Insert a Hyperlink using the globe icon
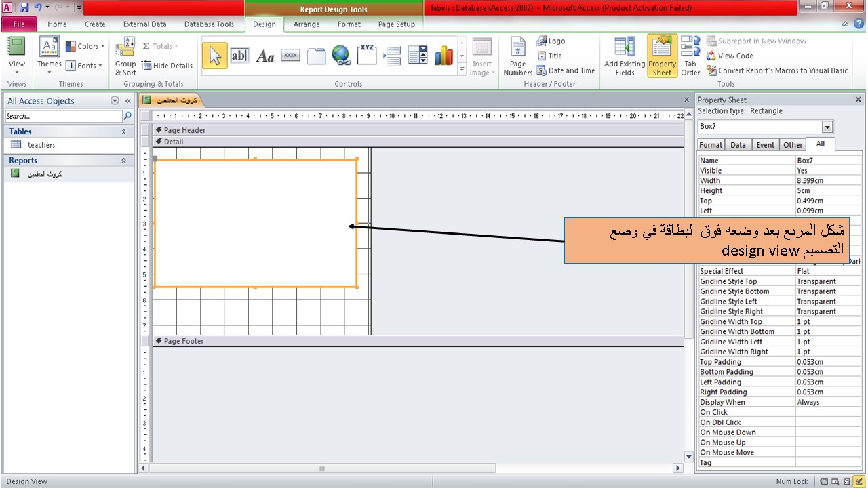Screen dimensions: 868x488 coord(340,55)
